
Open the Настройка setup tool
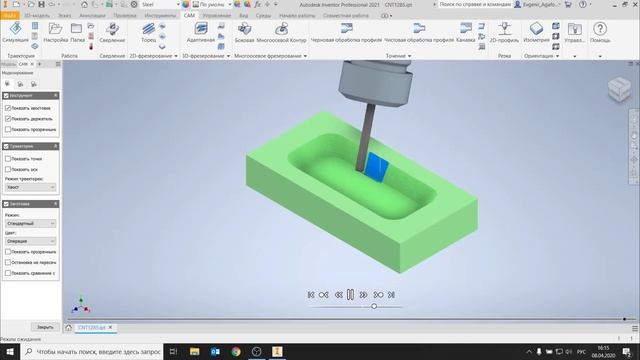(56, 29)
